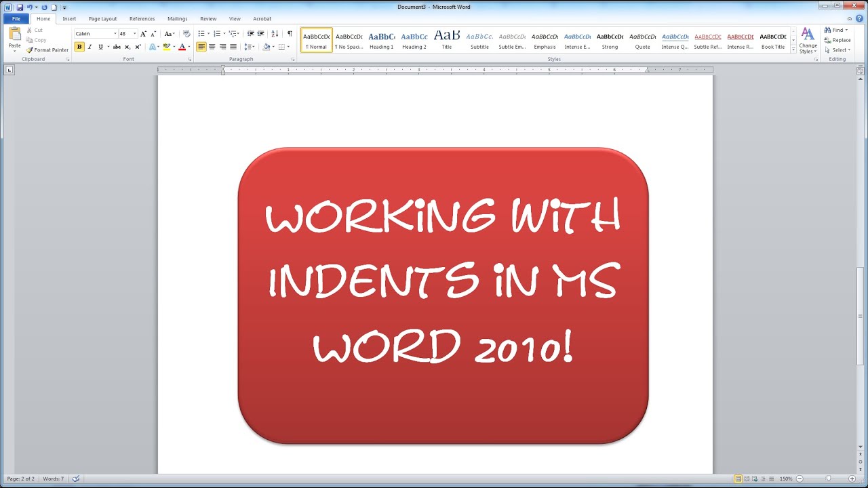Switch to Insert tab
The image size is (868, 488).
(x=69, y=19)
